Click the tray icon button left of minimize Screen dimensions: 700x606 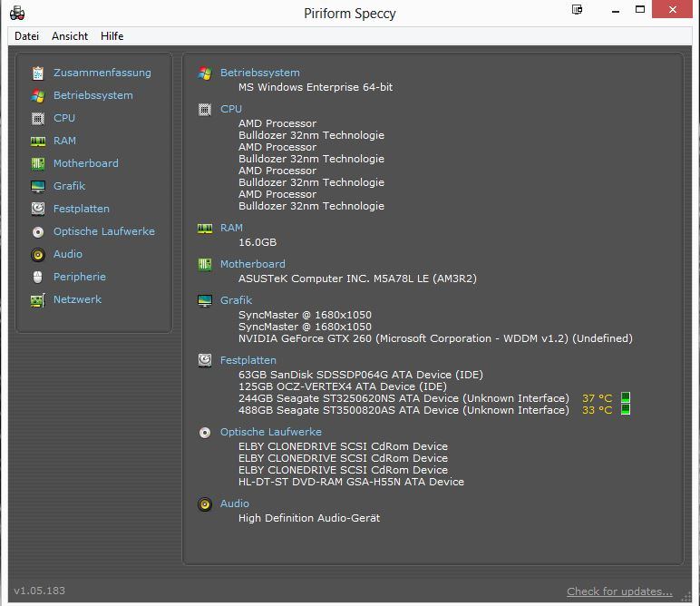coord(577,9)
